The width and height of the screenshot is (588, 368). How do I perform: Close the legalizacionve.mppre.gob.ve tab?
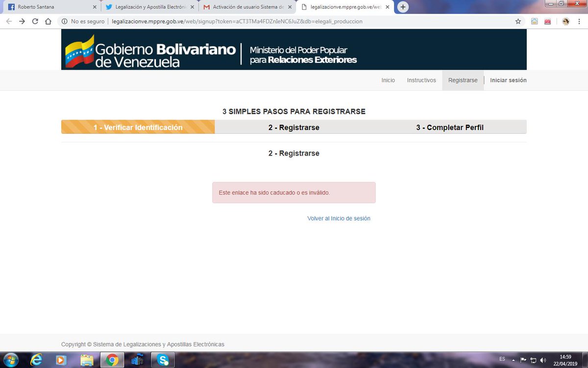388,7
